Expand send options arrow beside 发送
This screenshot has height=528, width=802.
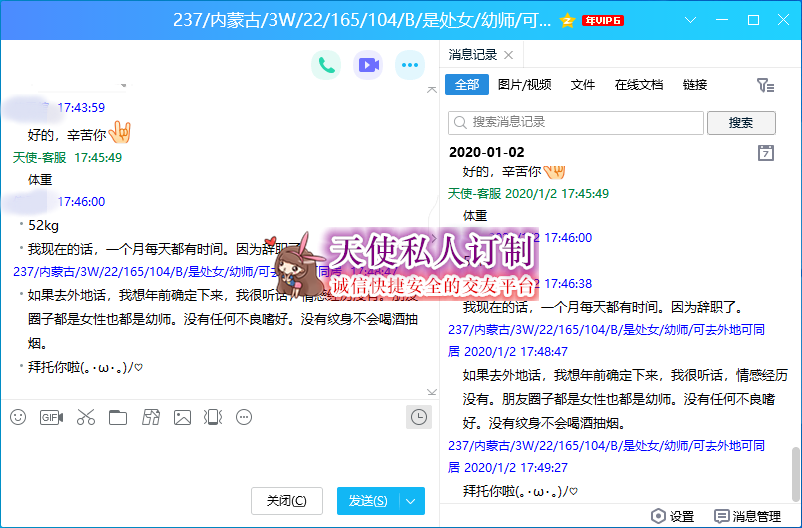tap(412, 501)
